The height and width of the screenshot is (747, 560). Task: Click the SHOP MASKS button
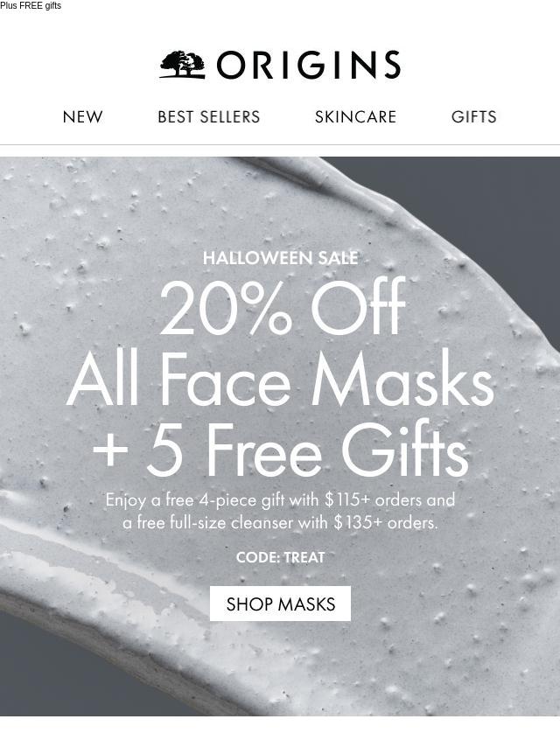(x=280, y=604)
